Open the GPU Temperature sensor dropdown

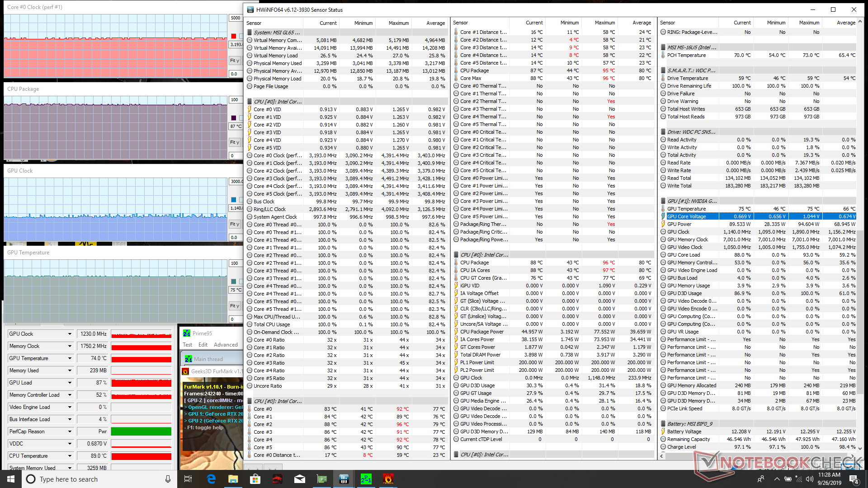[x=70, y=358]
